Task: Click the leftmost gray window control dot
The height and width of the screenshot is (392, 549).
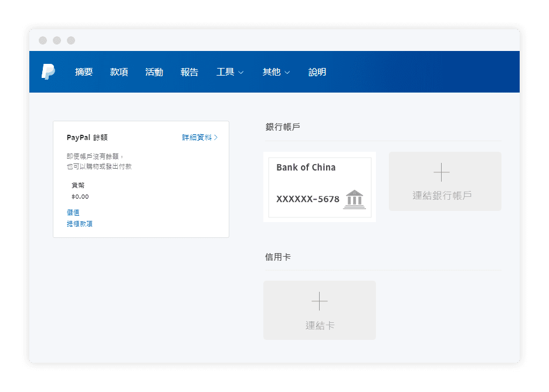Action: [43, 40]
